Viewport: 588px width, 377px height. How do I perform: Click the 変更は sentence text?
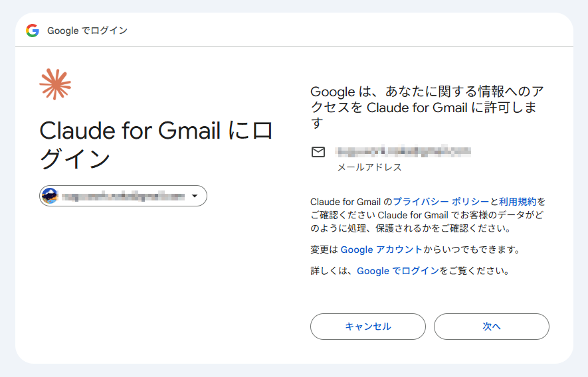coord(415,250)
